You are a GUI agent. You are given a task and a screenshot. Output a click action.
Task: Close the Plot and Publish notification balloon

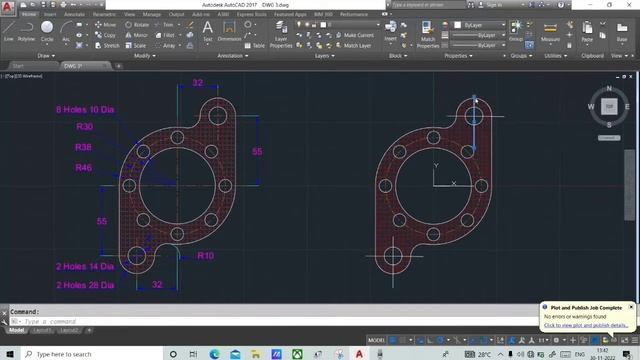coord(631,307)
